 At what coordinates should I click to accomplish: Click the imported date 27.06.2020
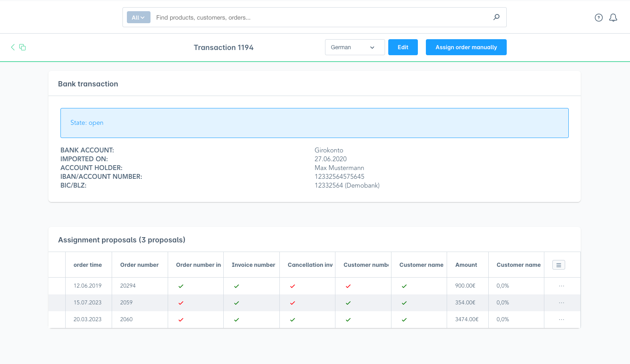click(331, 159)
